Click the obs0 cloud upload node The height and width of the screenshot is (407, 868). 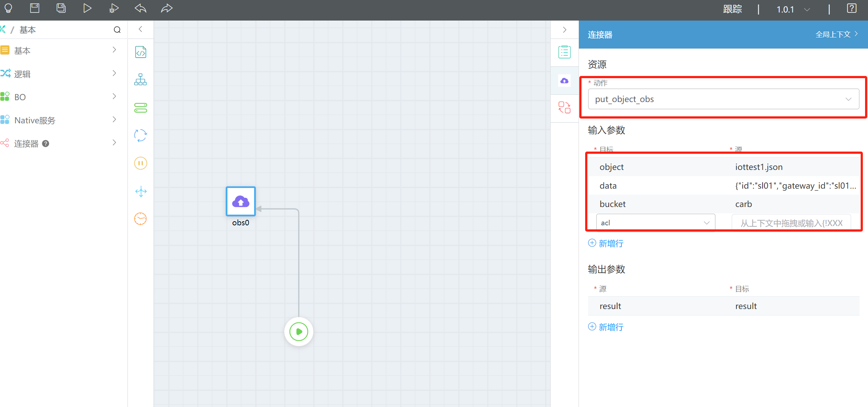(x=241, y=201)
